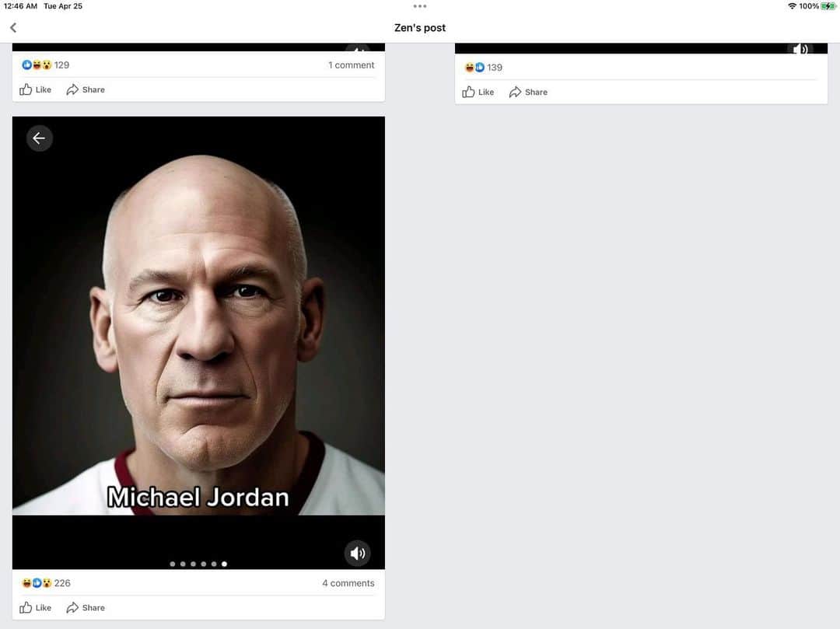Tap the share arrow icon in the 139 post
Image resolution: width=840 pixels, height=629 pixels.
point(516,92)
